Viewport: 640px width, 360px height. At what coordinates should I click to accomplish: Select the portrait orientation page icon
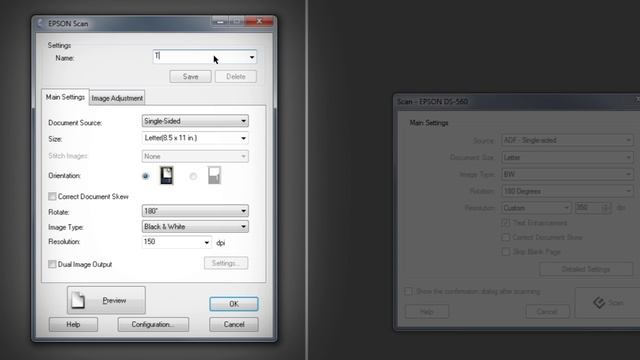coord(167,176)
